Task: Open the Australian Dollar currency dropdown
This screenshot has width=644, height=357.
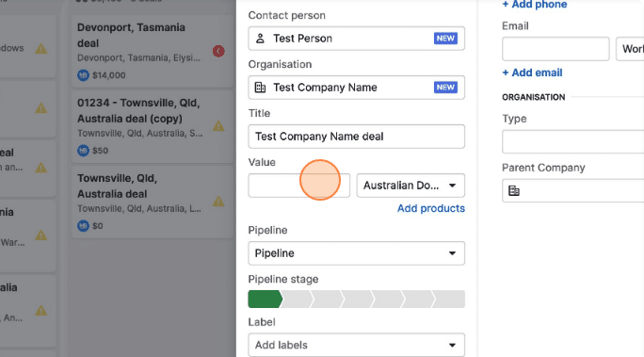Action: 411,186
